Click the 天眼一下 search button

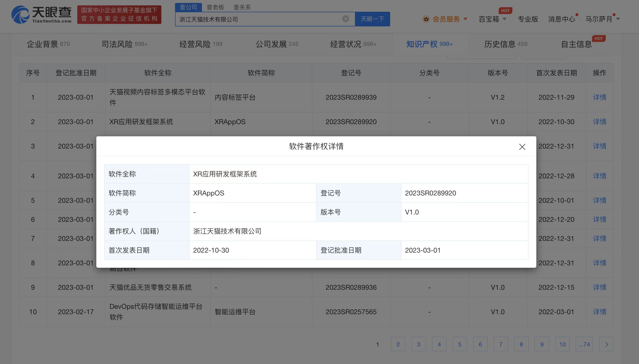(x=372, y=19)
